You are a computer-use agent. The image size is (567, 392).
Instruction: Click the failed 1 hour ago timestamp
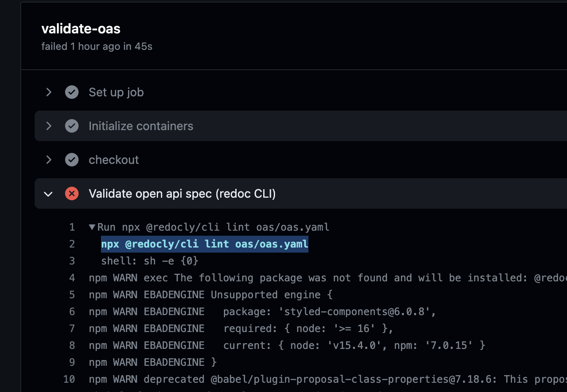click(97, 46)
